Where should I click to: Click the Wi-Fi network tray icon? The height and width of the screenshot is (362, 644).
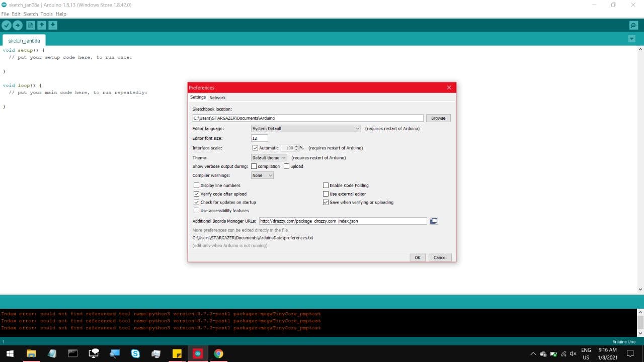(563, 354)
